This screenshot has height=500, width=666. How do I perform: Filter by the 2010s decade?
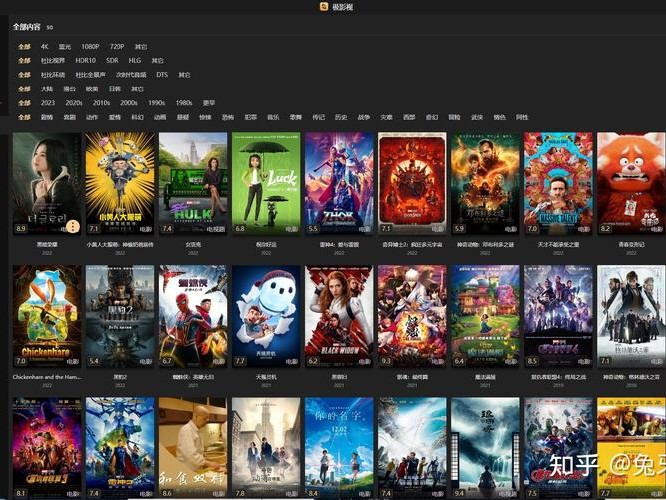tap(102, 103)
